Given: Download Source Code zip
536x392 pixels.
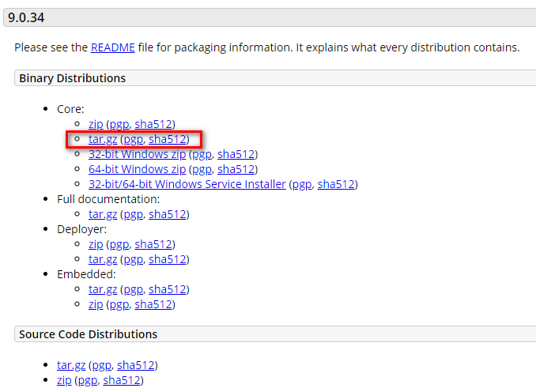Looking at the screenshot, I should click(x=64, y=380).
